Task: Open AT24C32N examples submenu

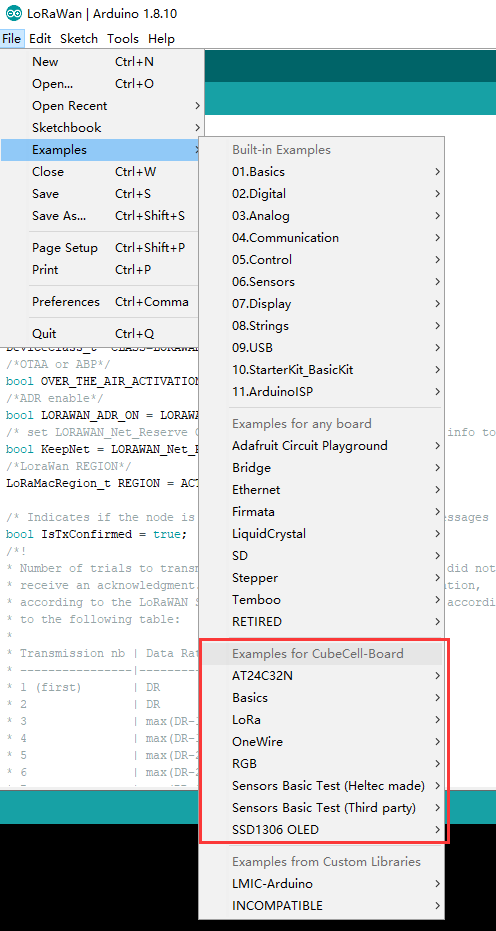Action: (321, 676)
